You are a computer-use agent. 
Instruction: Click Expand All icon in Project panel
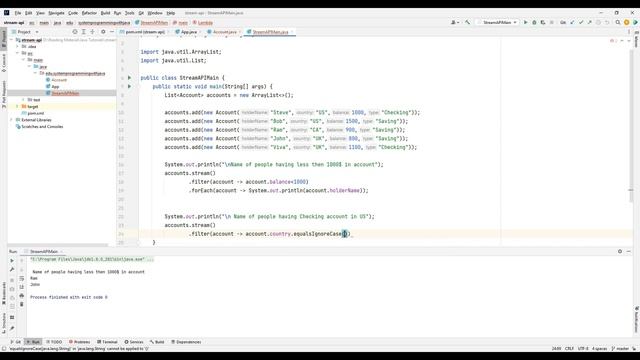(x=84, y=31)
